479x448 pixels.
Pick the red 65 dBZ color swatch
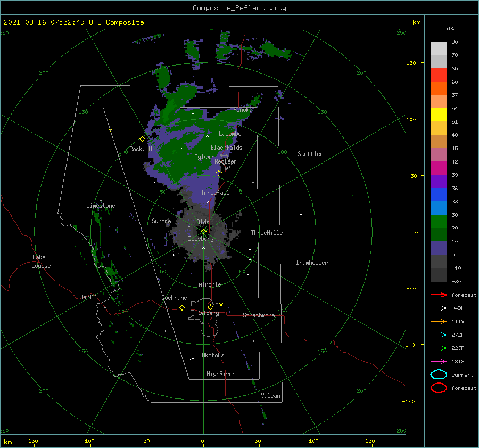(x=439, y=75)
